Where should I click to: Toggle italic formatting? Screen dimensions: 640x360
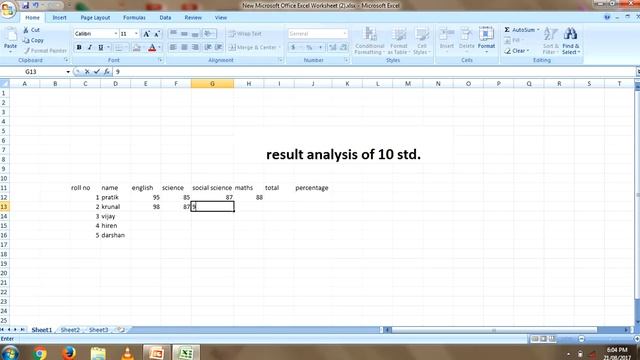(x=90, y=48)
